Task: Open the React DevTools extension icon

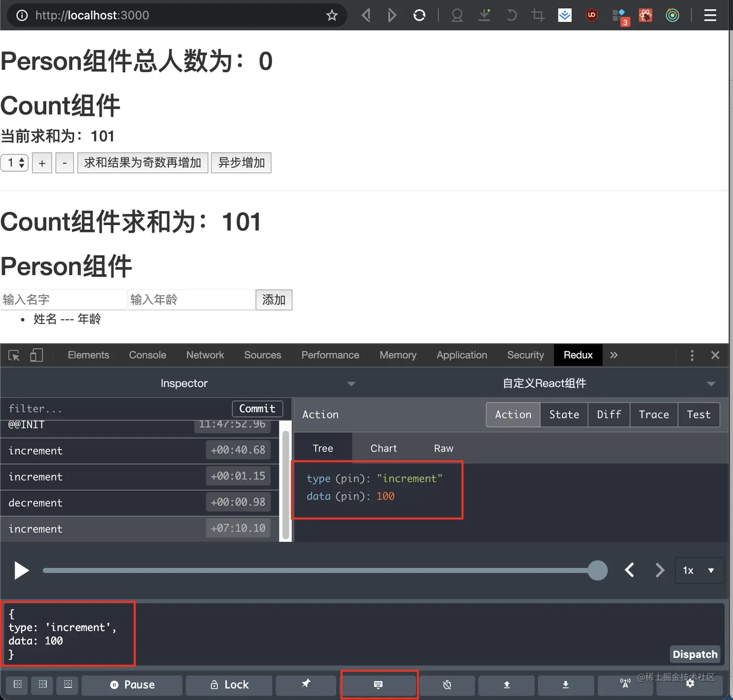Action: [645, 16]
